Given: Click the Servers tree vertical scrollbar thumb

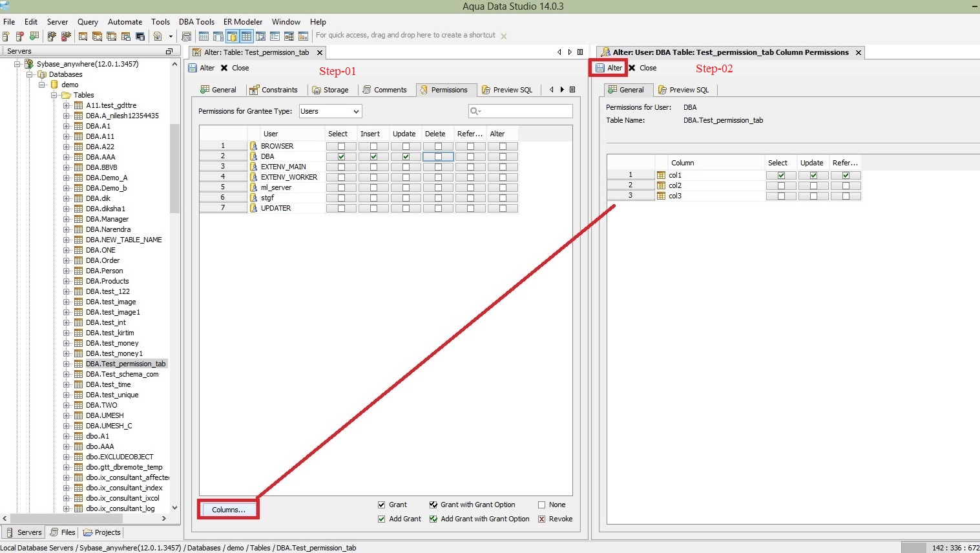Looking at the screenshot, I should 174,168.
